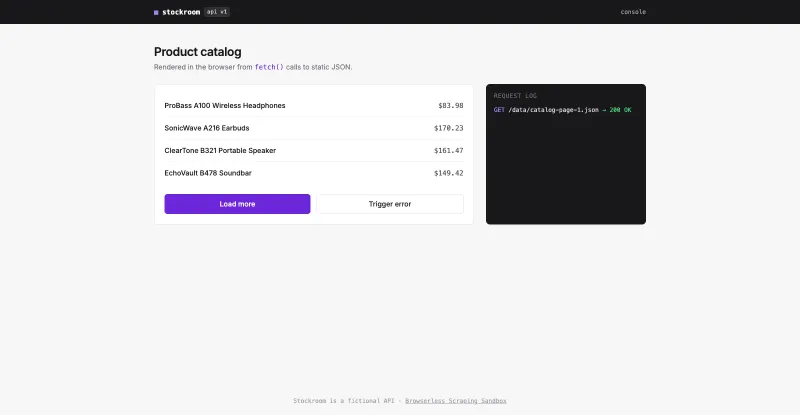
Task: Open the console link in header
Action: click(x=633, y=12)
